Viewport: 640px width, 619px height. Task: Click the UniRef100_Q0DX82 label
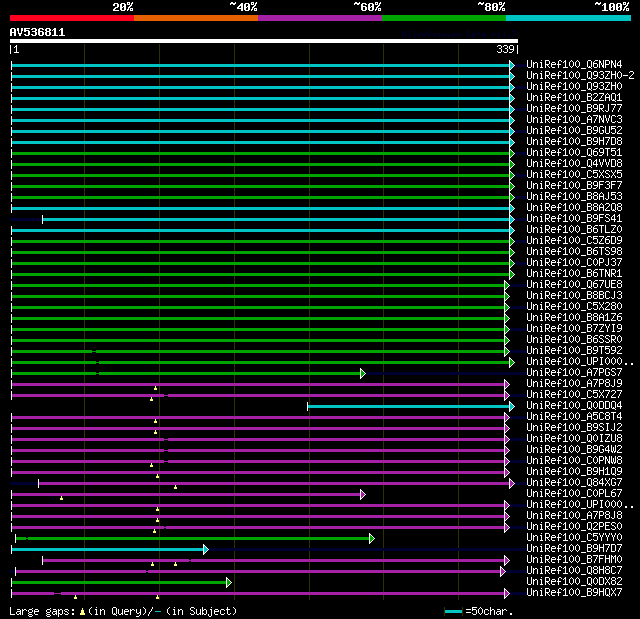(574, 582)
